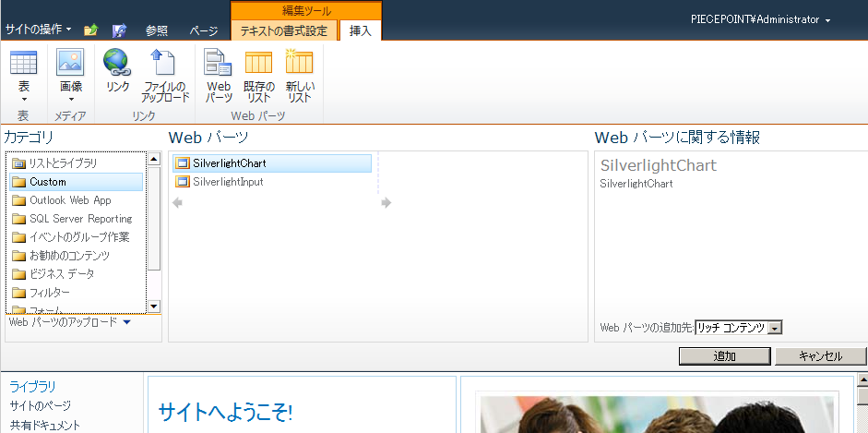868x433 pixels.
Task: Select the SQL Server Reporting category
Action: (x=77, y=219)
